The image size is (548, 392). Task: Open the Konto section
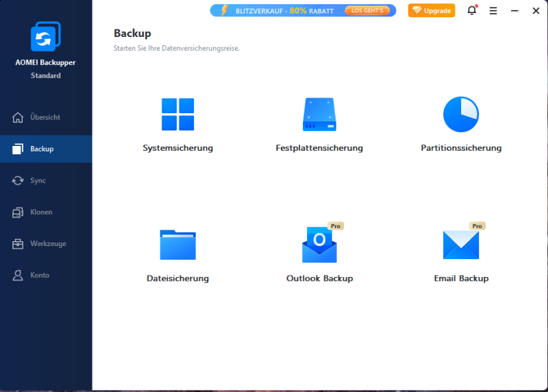pyautogui.click(x=46, y=275)
